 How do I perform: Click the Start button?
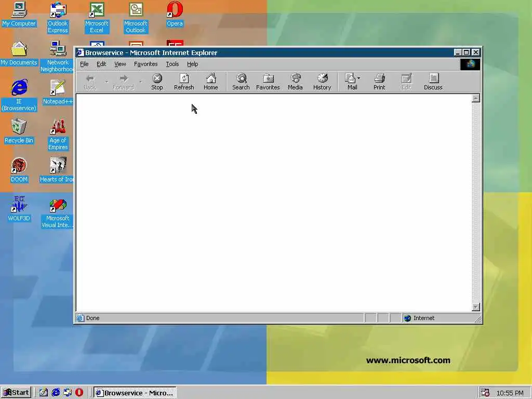click(16, 393)
